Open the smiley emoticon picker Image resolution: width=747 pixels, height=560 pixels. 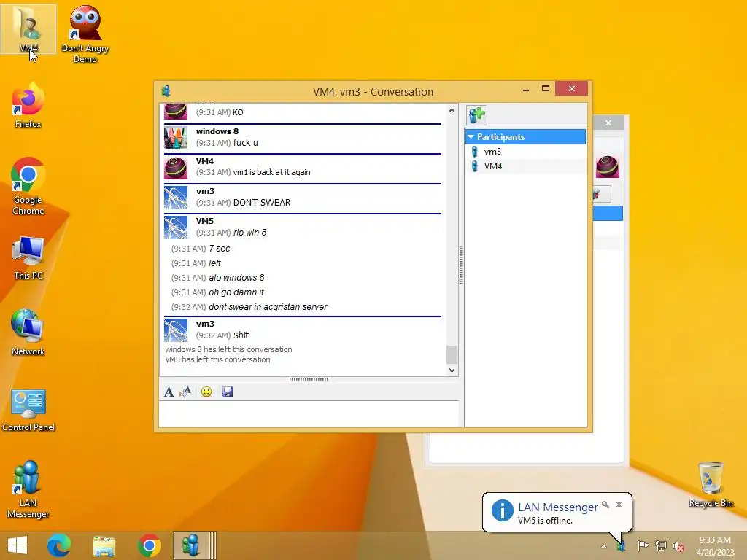point(206,392)
